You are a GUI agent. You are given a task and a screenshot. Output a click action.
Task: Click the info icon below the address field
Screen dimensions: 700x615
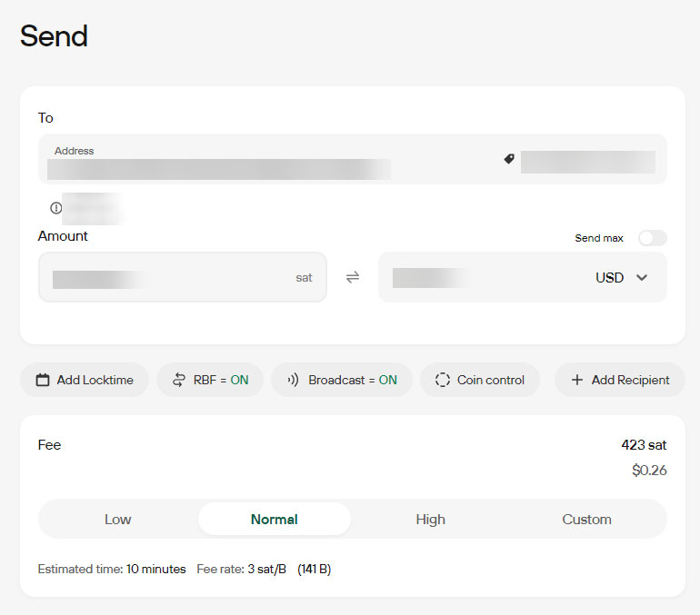56,208
